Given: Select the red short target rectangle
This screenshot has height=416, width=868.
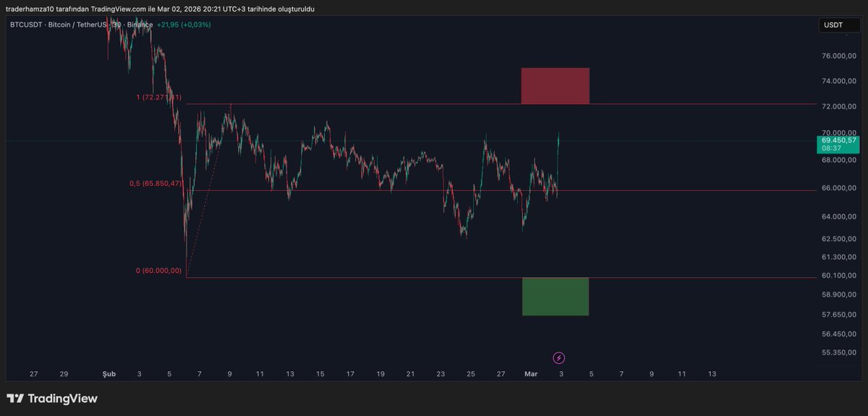Looking at the screenshot, I should click(x=555, y=85).
